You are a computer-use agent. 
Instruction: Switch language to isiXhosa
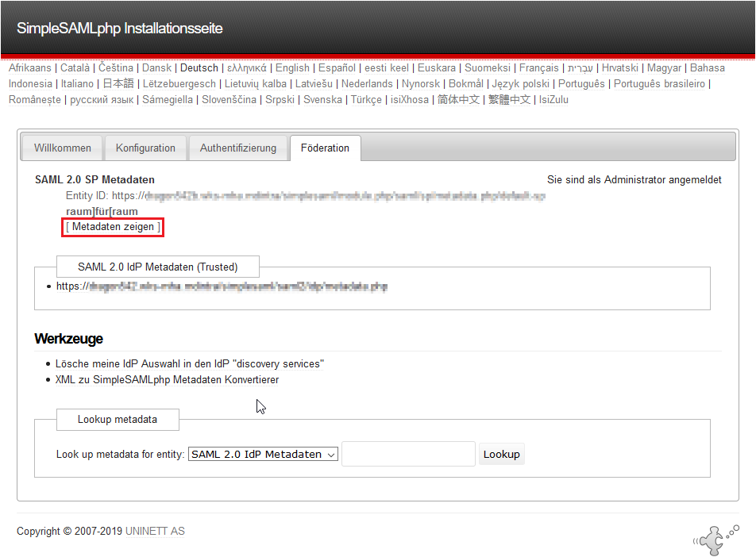[409, 100]
